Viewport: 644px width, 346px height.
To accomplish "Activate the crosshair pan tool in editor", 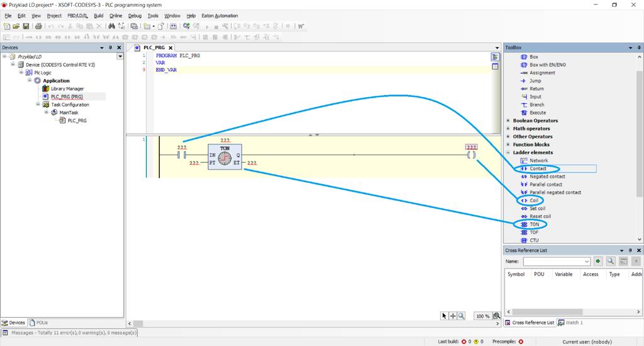I will pyautogui.click(x=453, y=316).
